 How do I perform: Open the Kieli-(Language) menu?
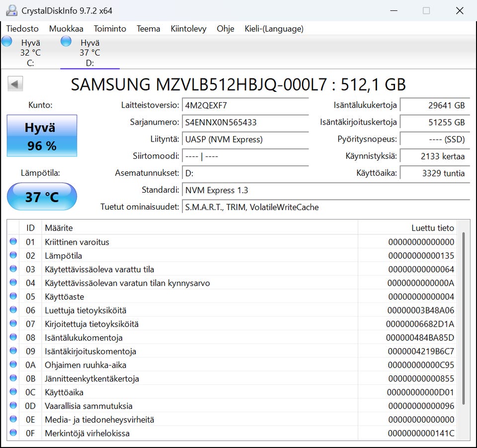(x=274, y=29)
